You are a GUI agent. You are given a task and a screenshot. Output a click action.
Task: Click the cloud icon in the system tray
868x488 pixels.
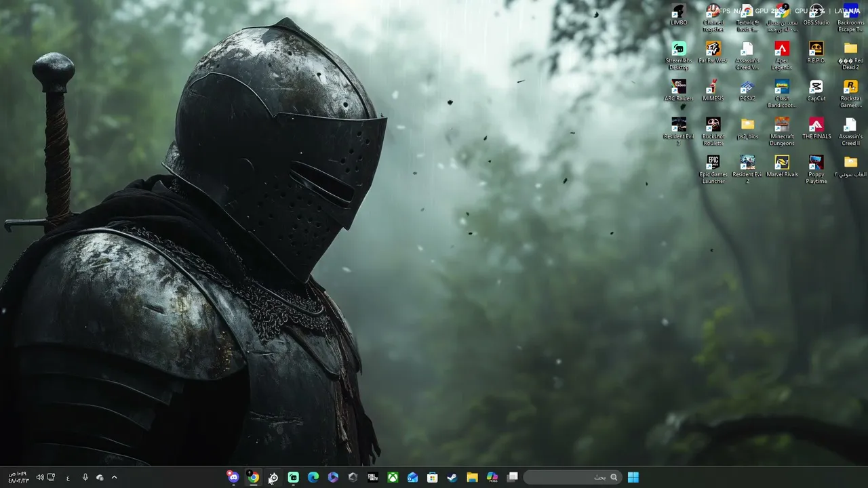(100, 477)
